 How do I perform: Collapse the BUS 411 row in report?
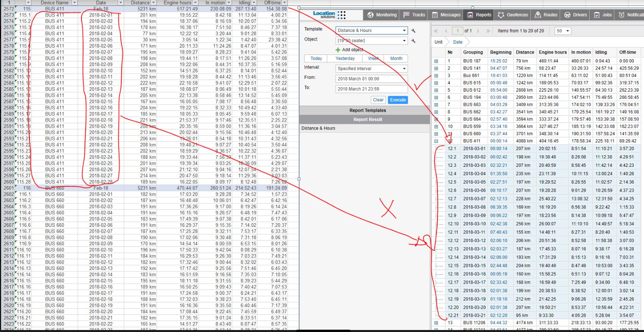click(x=436, y=141)
